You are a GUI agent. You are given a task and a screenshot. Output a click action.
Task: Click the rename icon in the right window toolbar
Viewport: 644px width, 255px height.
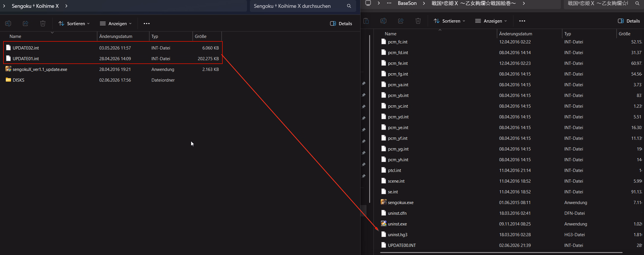(x=383, y=21)
